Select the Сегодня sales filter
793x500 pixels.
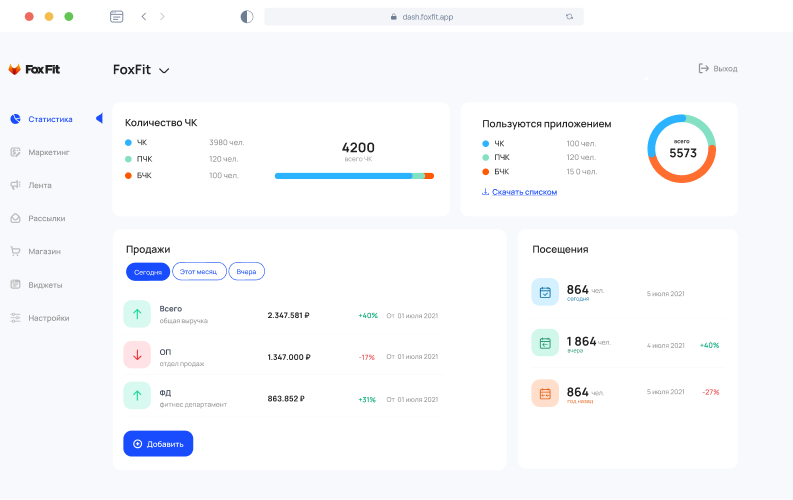coord(148,272)
